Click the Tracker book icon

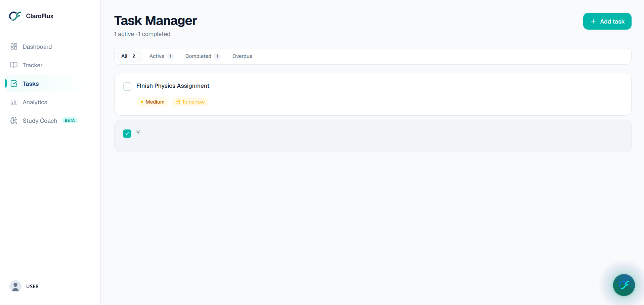coord(14,65)
